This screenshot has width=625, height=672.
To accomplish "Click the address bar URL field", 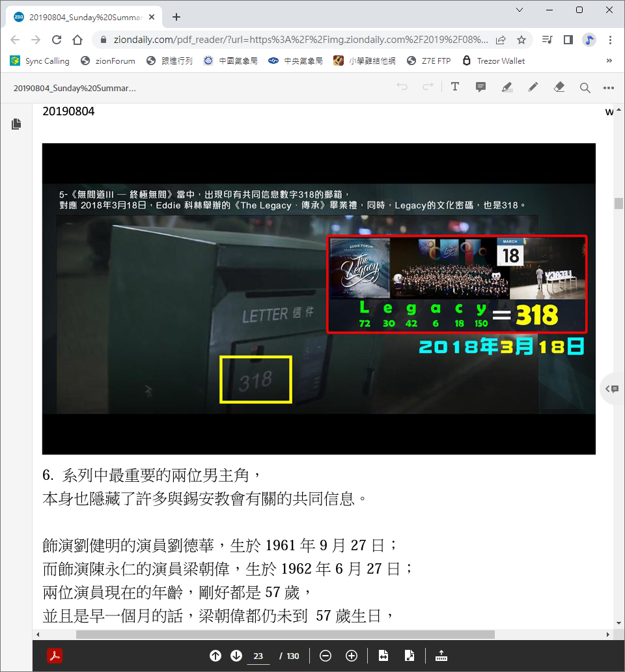I will point(300,40).
